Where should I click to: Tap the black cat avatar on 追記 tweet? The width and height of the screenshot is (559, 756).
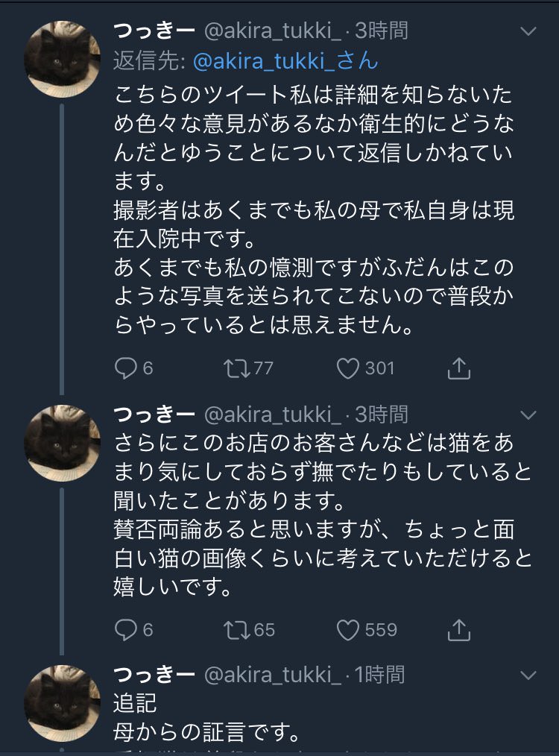tap(62, 704)
